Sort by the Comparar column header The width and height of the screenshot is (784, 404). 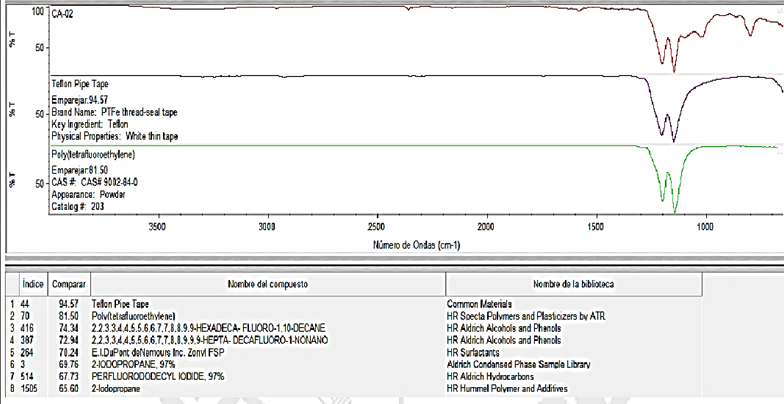point(68,284)
